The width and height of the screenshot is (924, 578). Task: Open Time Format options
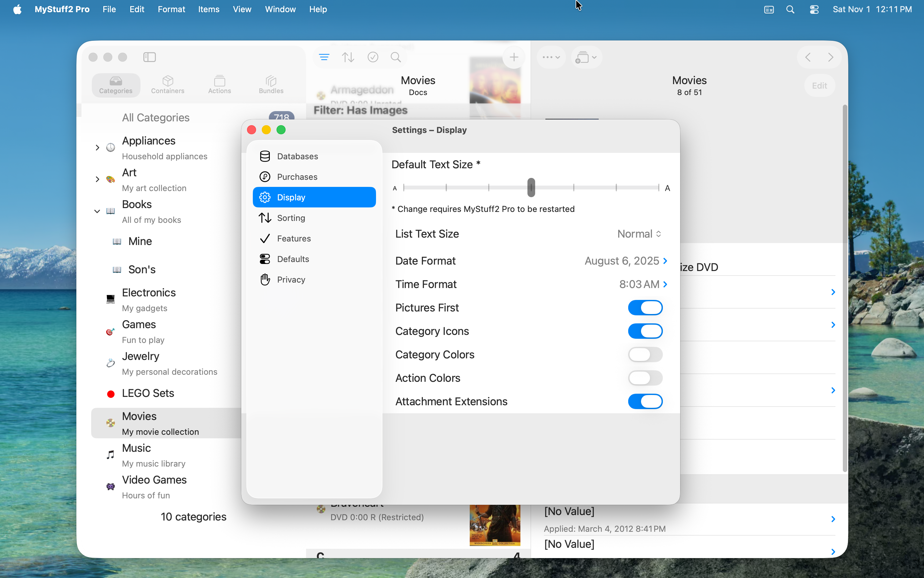531,284
